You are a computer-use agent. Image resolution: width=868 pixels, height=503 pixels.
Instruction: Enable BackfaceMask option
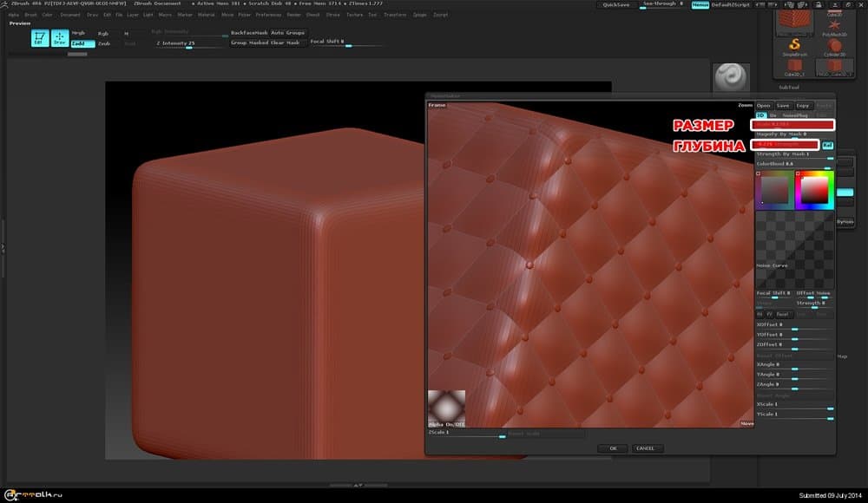pos(248,33)
